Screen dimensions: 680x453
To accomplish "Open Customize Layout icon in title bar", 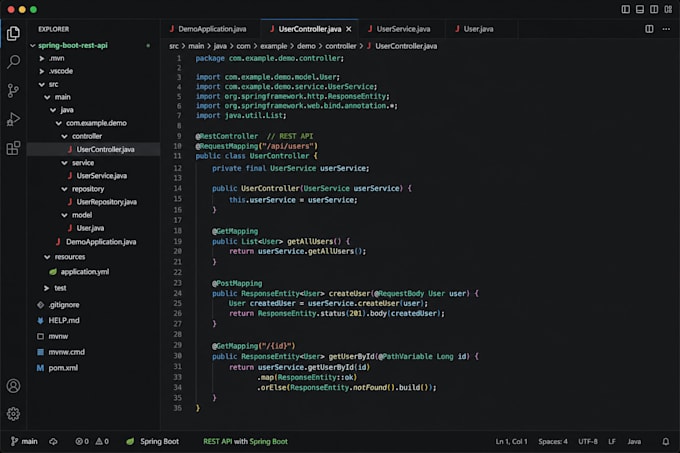I will pos(668,9).
